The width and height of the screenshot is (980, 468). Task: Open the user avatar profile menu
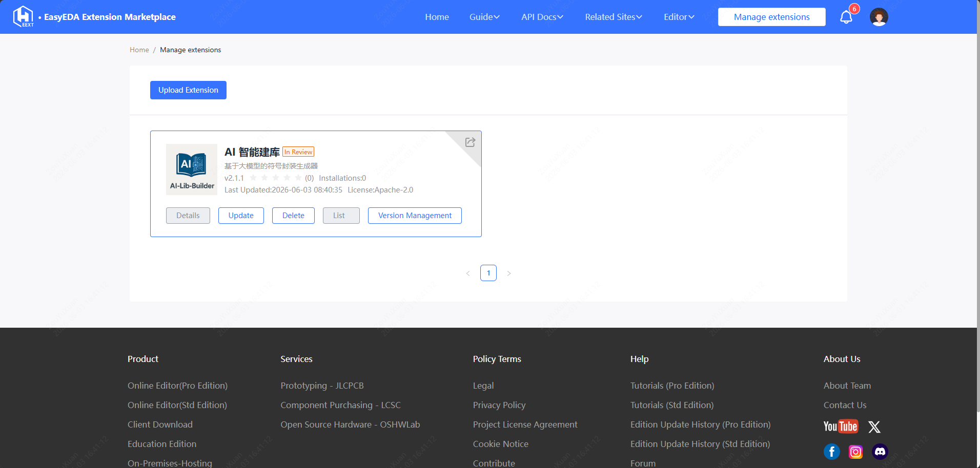[x=879, y=17]
